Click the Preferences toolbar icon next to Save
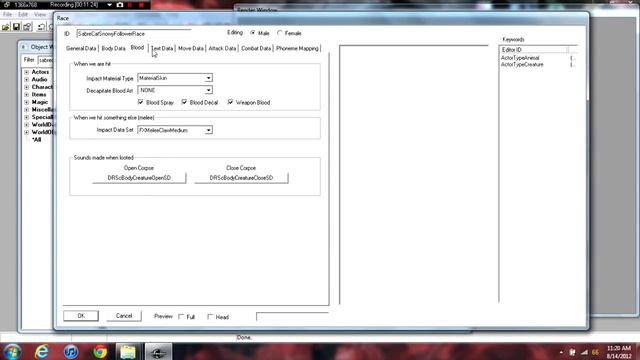Viewport: 640px width, 360px height. 27,27
